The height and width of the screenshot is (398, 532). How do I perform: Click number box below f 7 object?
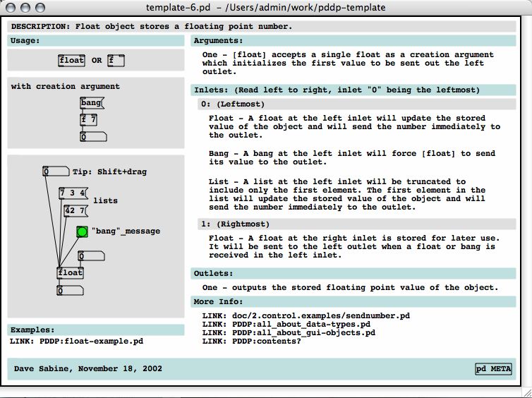pyautogui.click(x=93, y=137)
